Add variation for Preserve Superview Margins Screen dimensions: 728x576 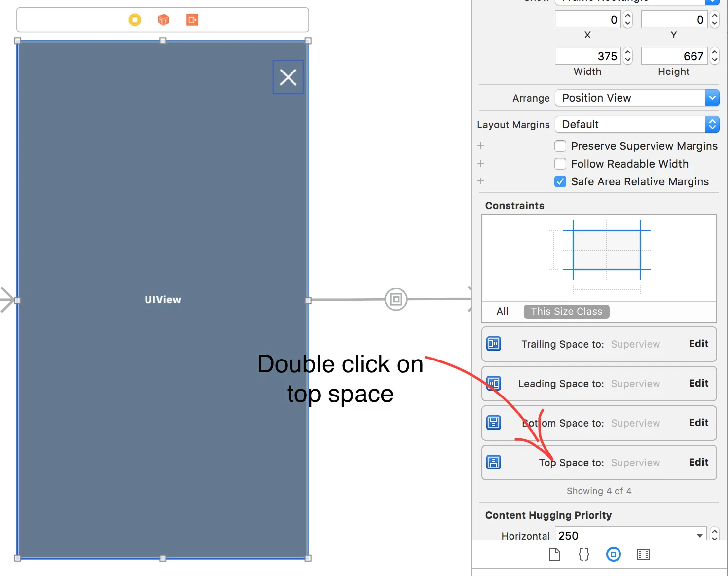point(481,145)
